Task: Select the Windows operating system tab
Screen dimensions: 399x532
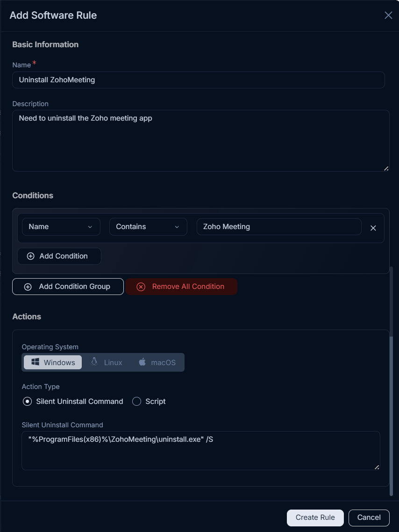Action: (x=53, y=362)
